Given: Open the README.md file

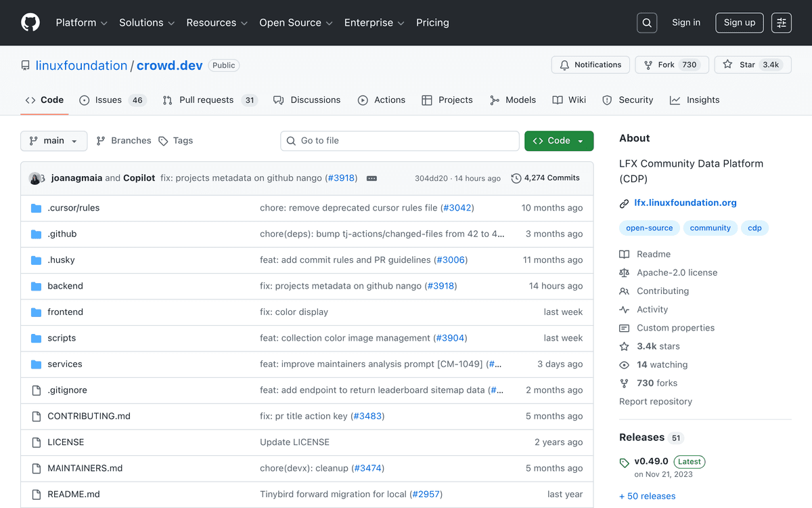Looking at the screenshot, I should click(x=73, y=494).
